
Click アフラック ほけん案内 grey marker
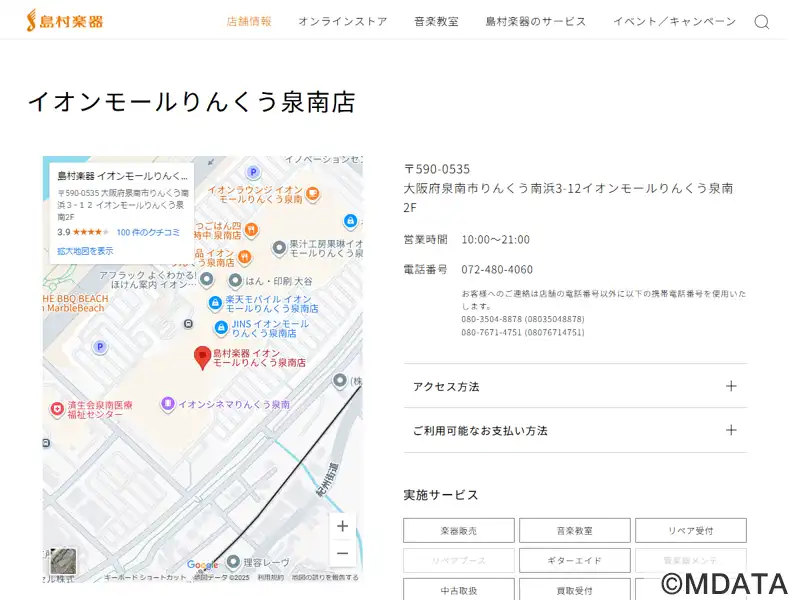pyautogui.click(x=207, y=279)
